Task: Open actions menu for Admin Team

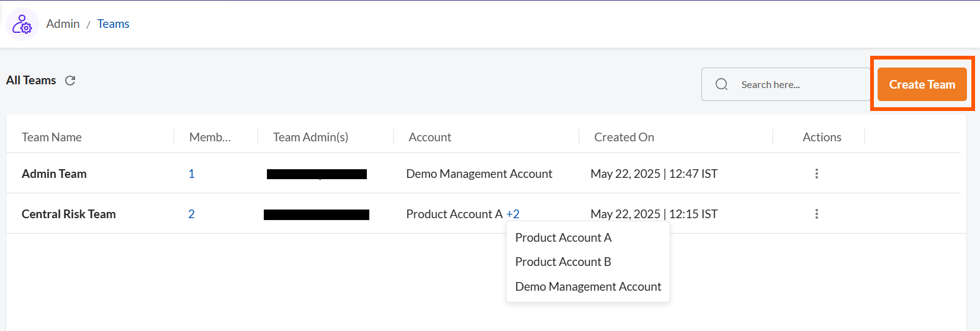Action: coord(817,174)
